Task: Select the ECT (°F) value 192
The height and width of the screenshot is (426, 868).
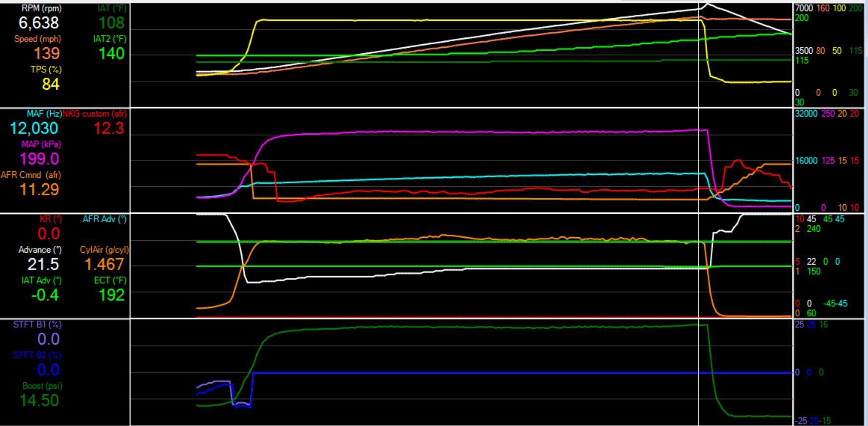Action: pyautogui.click(x=111, y=295)
